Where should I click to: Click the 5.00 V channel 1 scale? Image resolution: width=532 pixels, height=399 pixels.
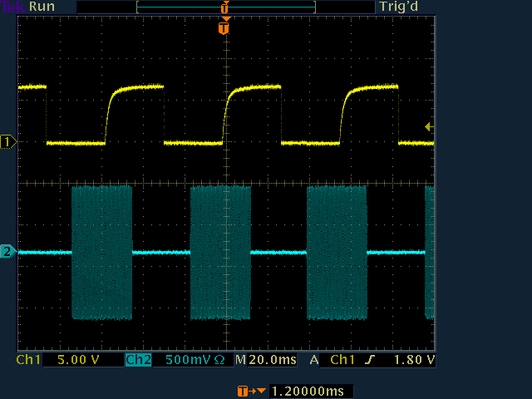click(x=78, y=360)
